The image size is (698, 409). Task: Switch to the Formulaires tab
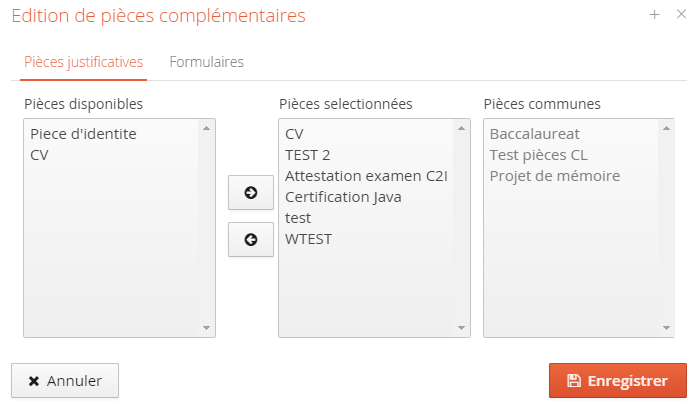tap(207, 62)
